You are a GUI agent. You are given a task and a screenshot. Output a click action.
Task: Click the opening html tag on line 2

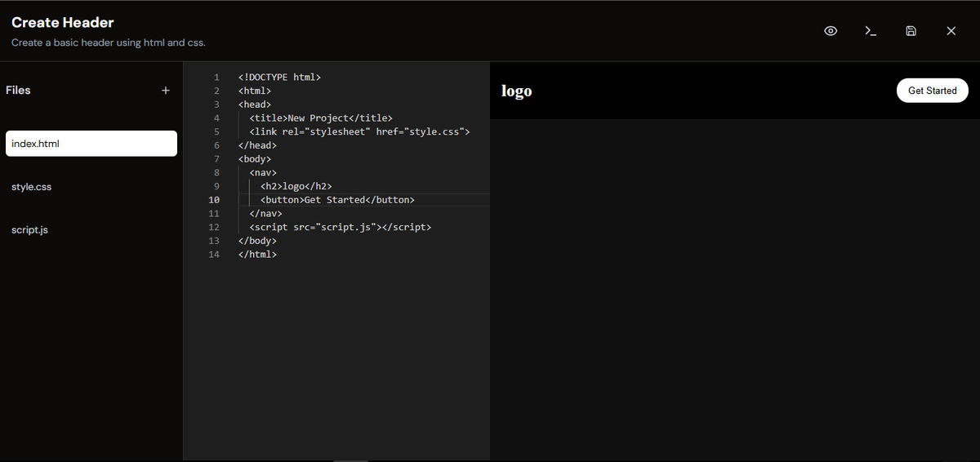(255, 91)
